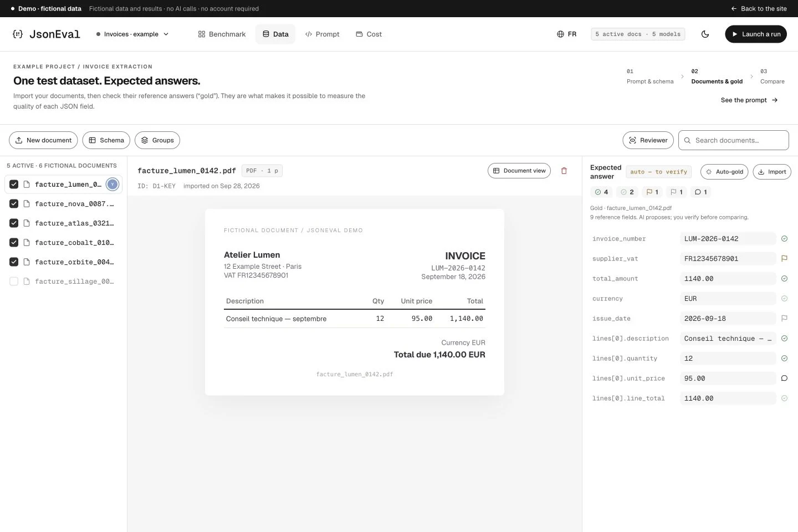The image size is (798, 532).
Task: Click the flag icon next to issue_date
Action: (x=784, y=319)
